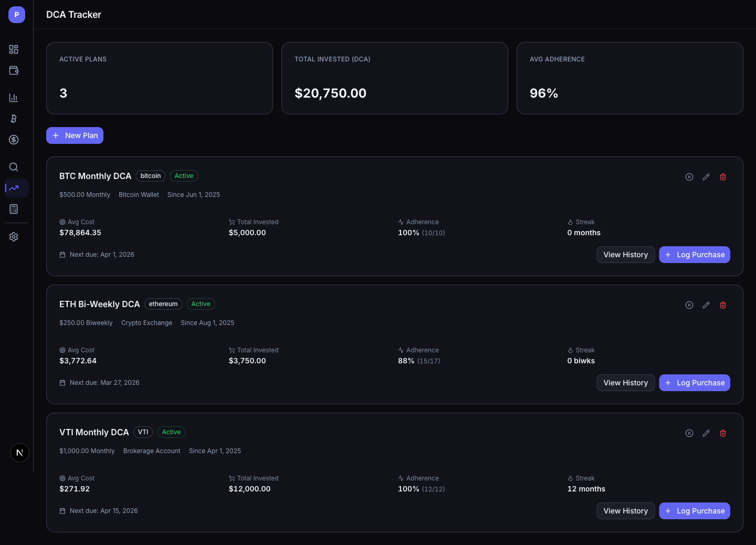The height and width of the screenshot is (545, 756).
Task: Click the 0 biwks streak value
Action: click(x=581, y=361)
